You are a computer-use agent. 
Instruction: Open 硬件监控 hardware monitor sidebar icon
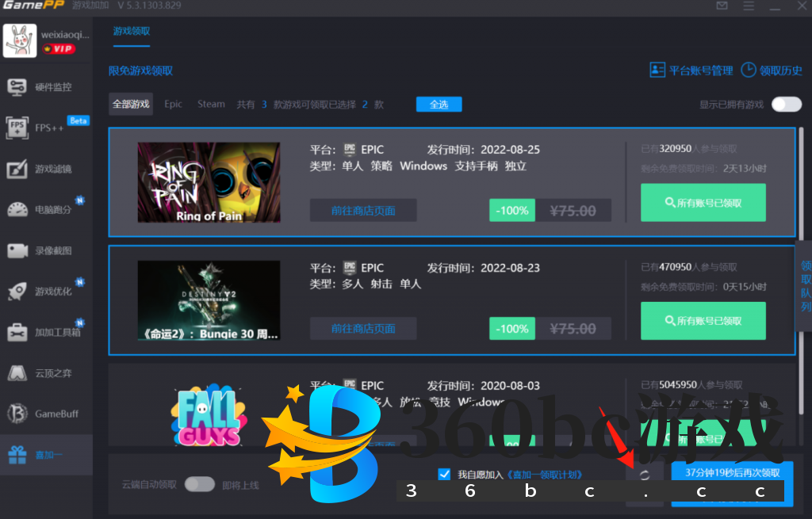[x=17, y=87]
